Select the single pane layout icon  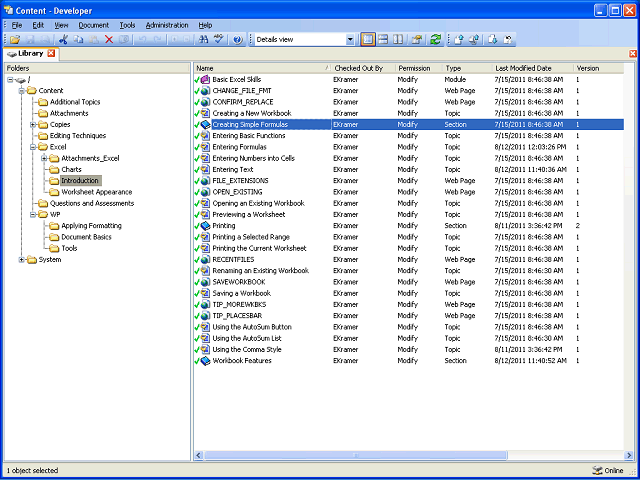(x=368, y=40)
